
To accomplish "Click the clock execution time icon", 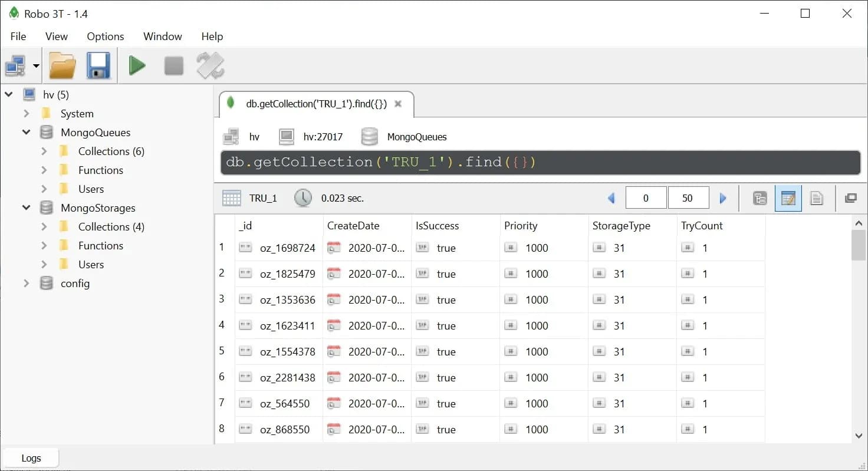I will [303, 198].
